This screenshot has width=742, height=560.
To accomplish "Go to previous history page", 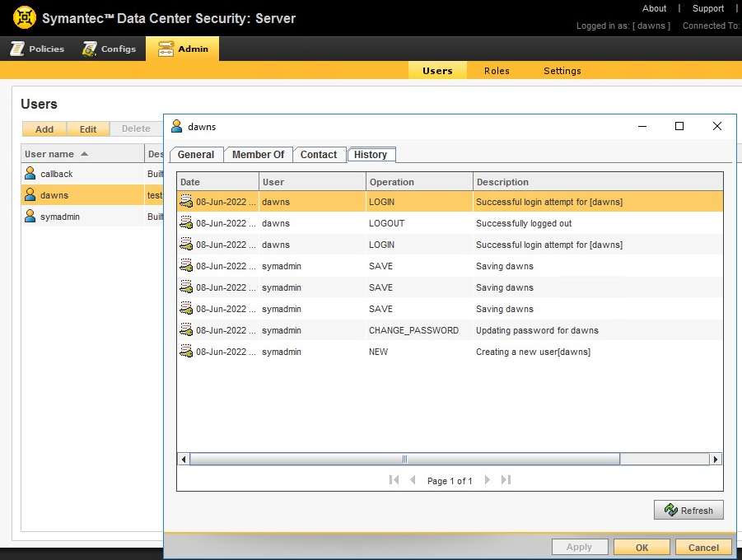I will [x=413, y=480].
